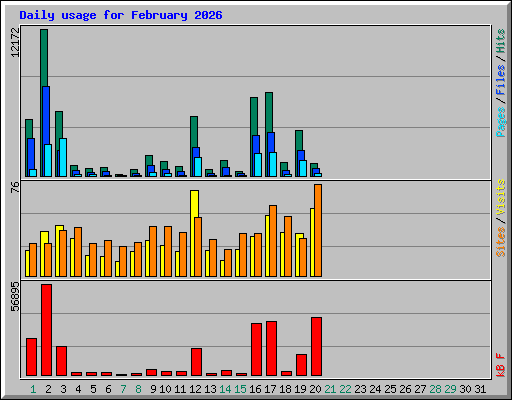Click the yellow 'Visits' legend label
Screen dimensions: 512x400
click(x=501, y=198)
